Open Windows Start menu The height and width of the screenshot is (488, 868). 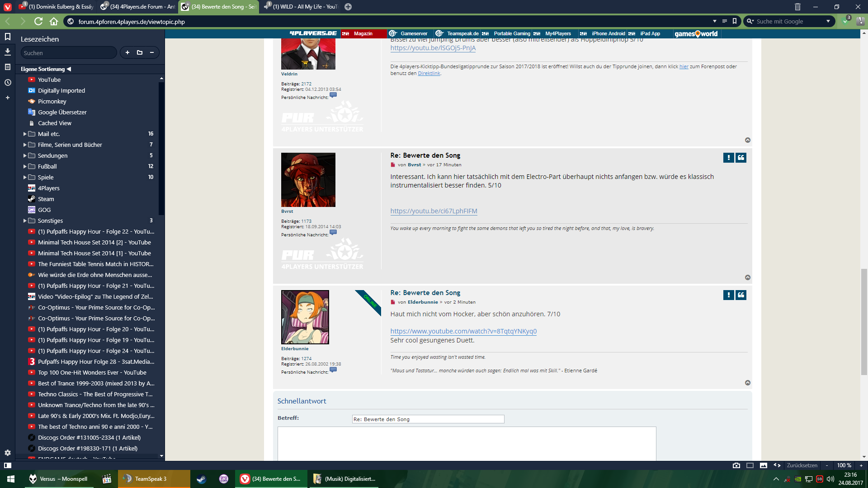tap(11, 479)
